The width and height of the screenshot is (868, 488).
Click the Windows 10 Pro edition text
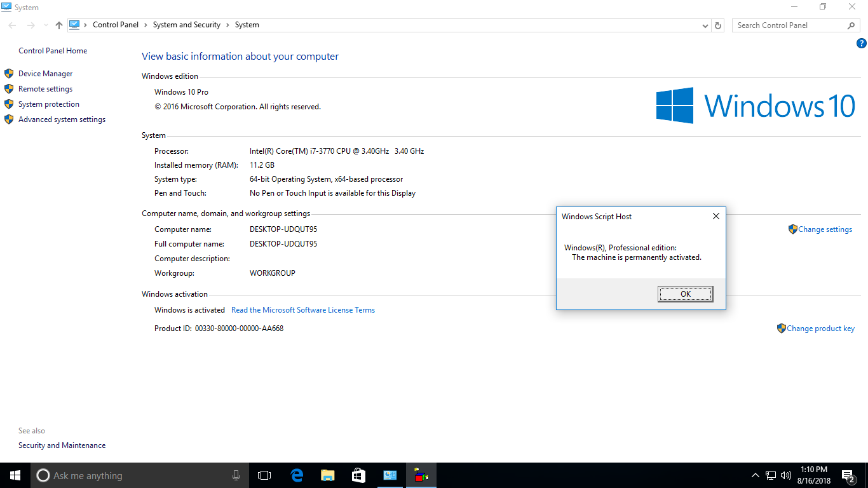pos(181,92)
